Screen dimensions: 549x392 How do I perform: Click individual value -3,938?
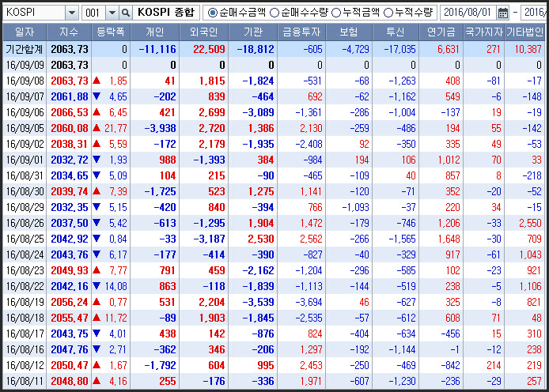(x=160, y=128)
